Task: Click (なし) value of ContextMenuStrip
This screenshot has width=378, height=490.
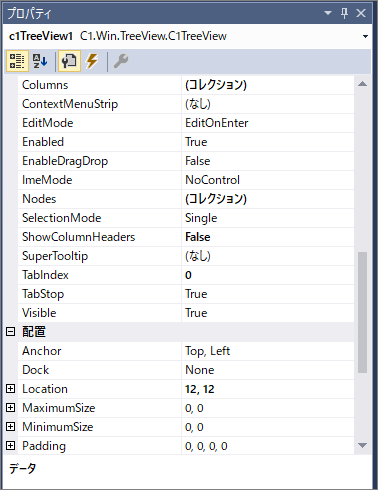Action: tap(198, 104)
